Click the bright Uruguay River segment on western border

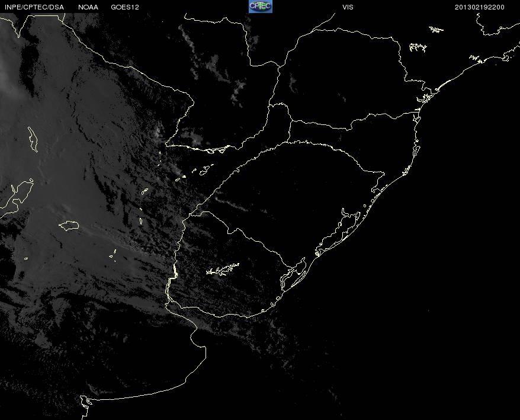tap(175, 270)
